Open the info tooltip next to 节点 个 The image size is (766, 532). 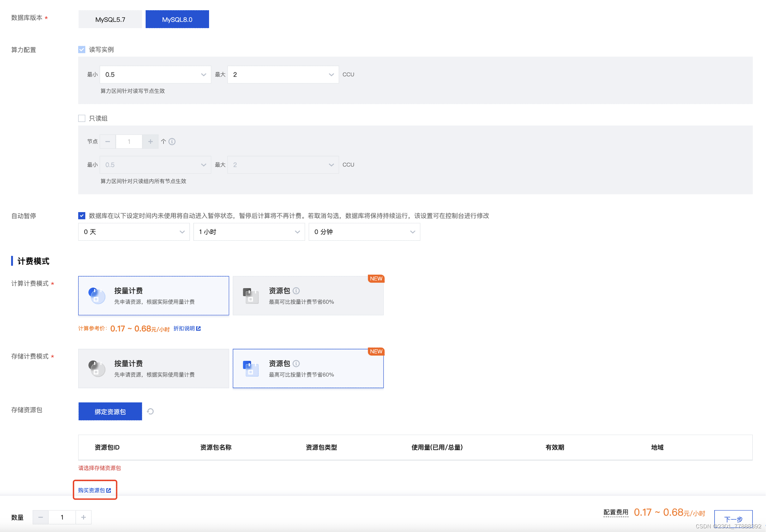click(172, 142)
